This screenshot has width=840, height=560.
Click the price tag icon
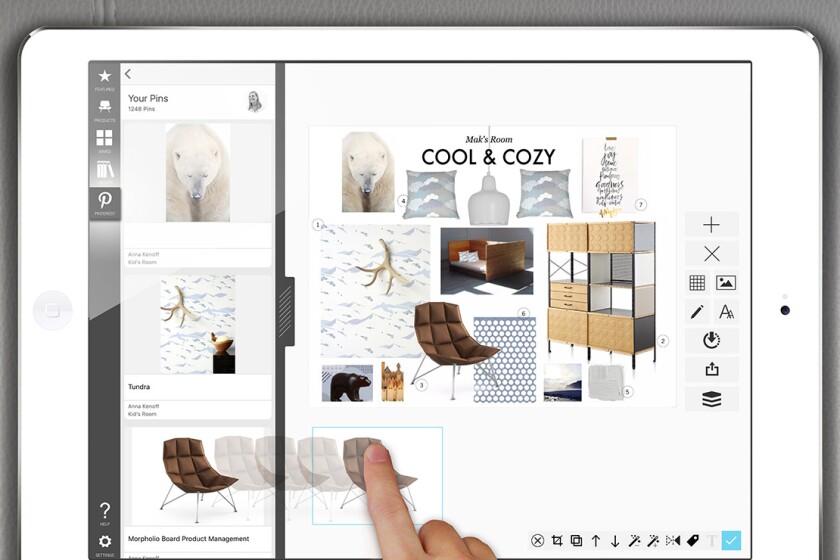point(692,541)
